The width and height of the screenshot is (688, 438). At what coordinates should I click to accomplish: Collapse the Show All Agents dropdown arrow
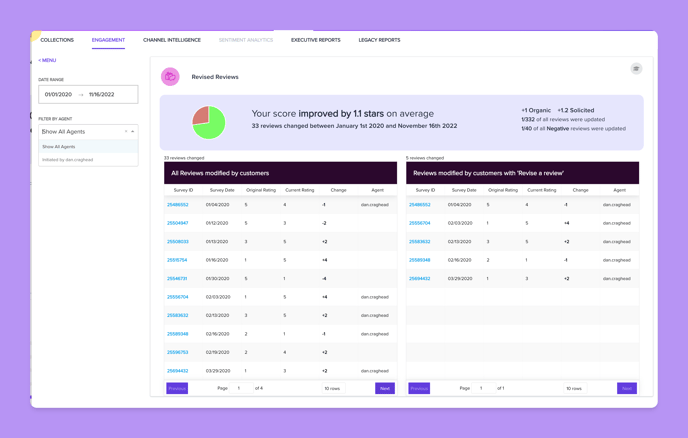point(133,132)
